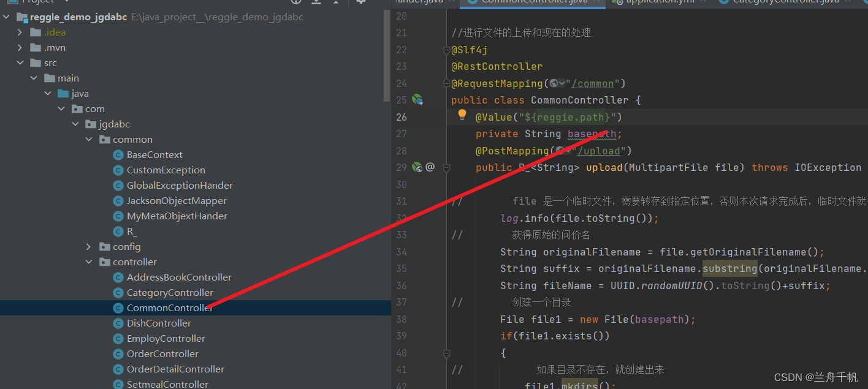This screenshot has width=868, height=389.
Task: Click the CustomException class icon
Action: click(x=118, y=170)
